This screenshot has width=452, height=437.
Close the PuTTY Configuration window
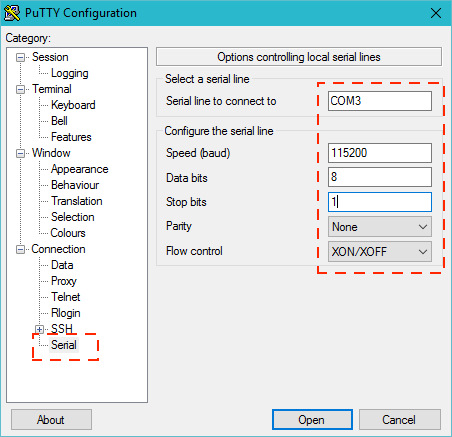tap(436, 13)
